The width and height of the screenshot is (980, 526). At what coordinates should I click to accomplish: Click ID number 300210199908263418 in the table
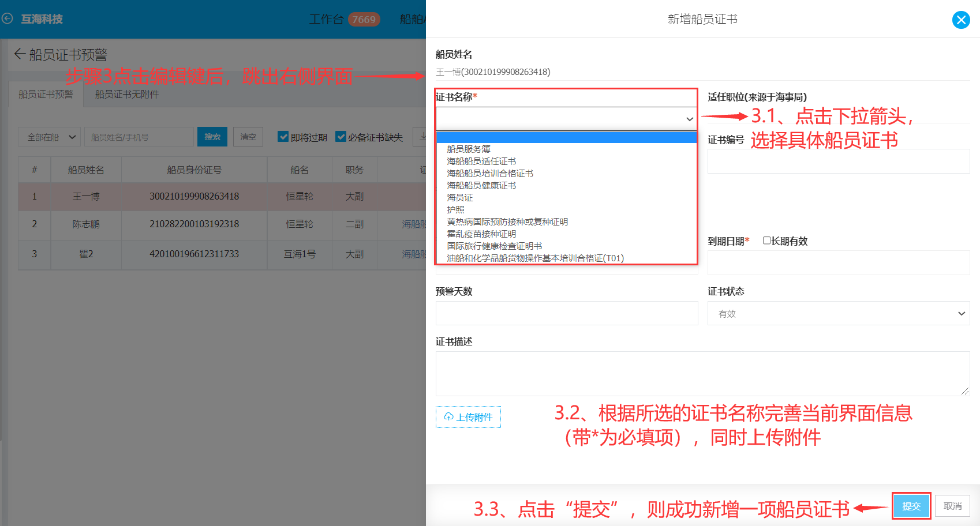pyautogui.click(x=194, y=197)
